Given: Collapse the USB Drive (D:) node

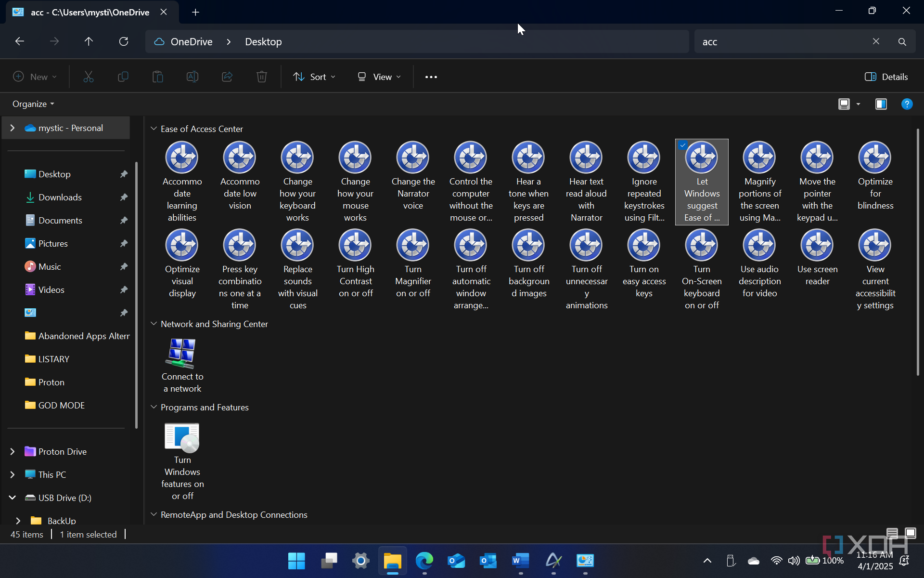Looking at the screenshot, I should point(13,498).
